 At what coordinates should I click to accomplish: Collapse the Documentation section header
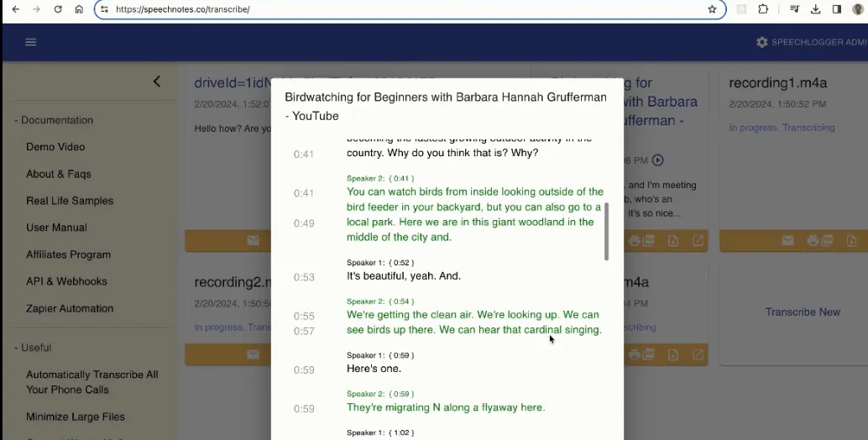(54, 120)
